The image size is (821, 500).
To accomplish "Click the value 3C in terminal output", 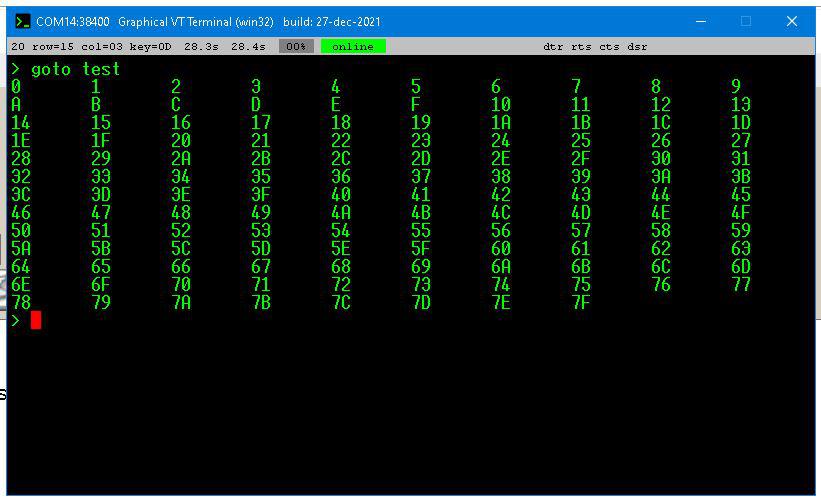I will click(x=21, y=195).
